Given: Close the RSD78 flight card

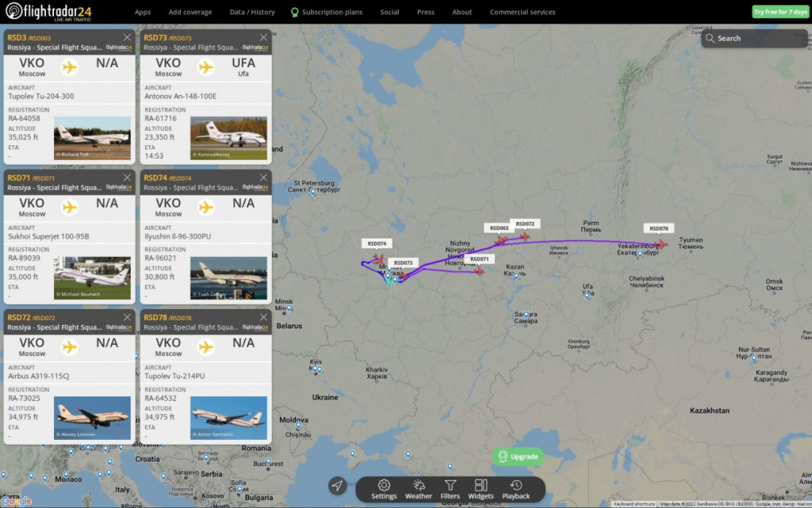Looking at the screenshot, I should point(263,317).
